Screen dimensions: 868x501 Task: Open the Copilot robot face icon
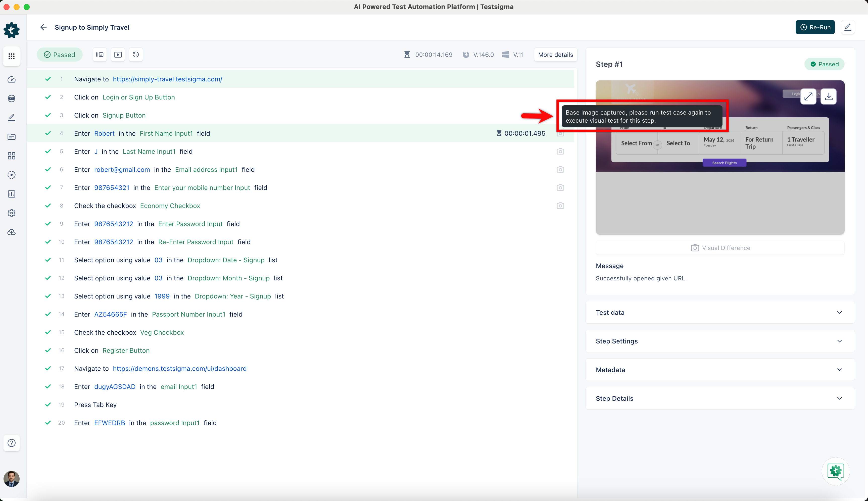coord(11,98)
